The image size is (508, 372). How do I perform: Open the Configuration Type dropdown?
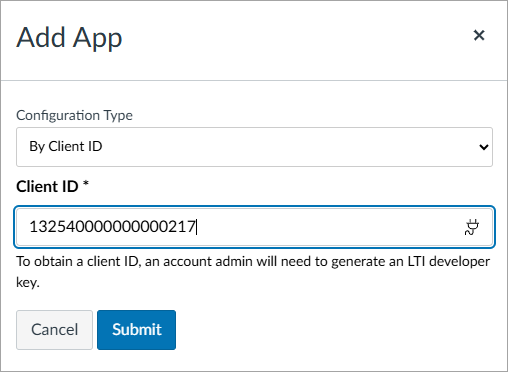[254, 147]
